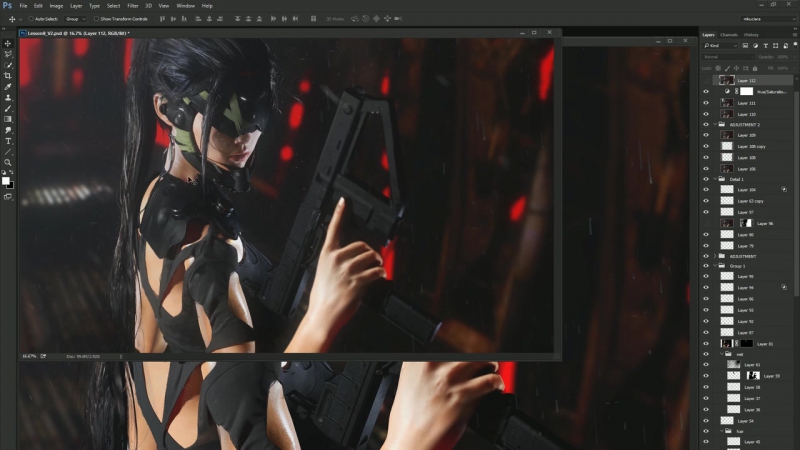Click the Opacity value field
800x450 pixels.
pyautogui.click(x=783, y=57)
